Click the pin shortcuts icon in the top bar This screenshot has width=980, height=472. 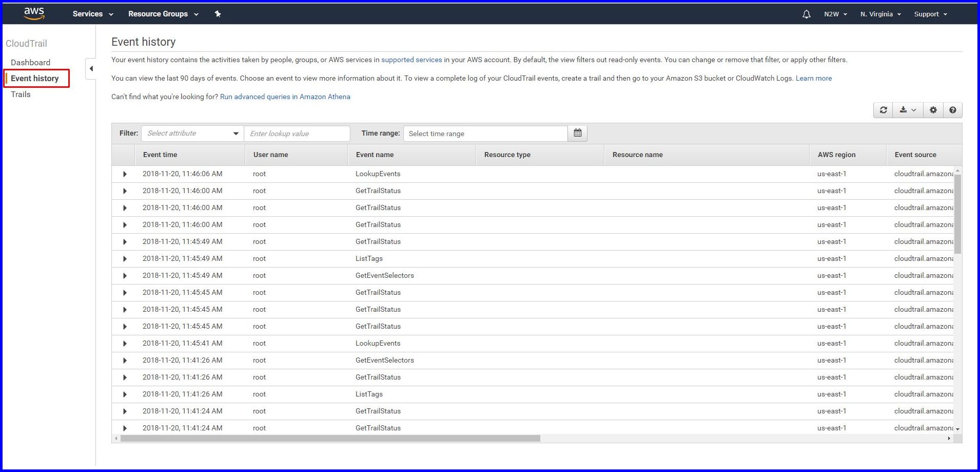click(218, 14)
